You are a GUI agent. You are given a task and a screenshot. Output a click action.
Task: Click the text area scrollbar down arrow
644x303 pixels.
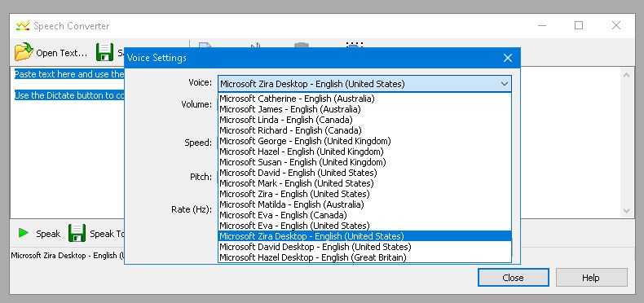pos(626,211)
